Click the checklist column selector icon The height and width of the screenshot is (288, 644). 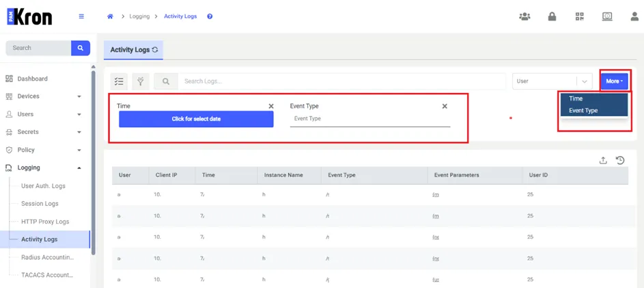(119, 81)
